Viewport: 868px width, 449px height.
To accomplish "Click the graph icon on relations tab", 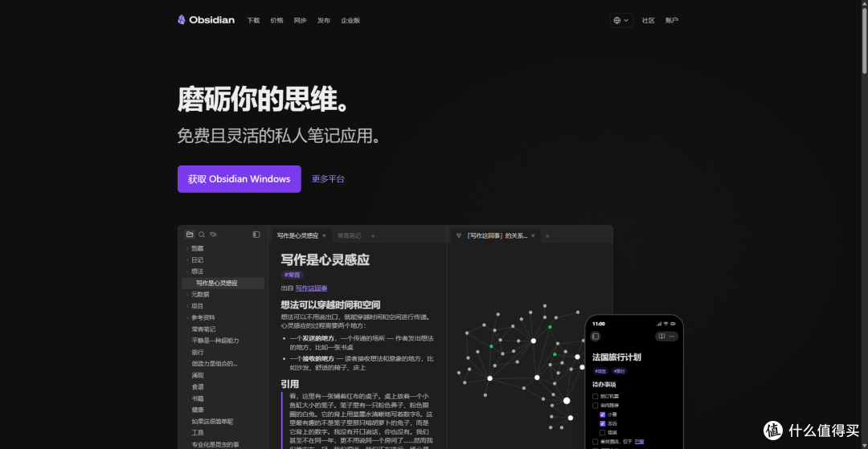I will 458,235.
